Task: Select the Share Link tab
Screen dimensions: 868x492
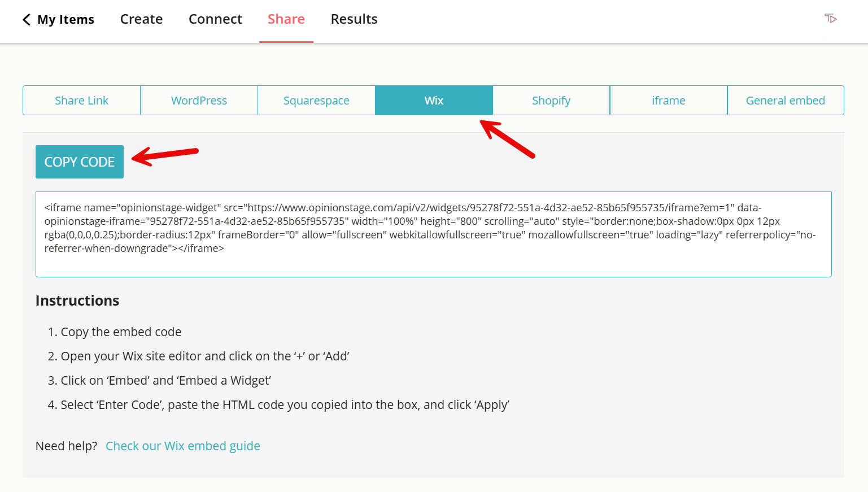Action: (x=81, y=100)
